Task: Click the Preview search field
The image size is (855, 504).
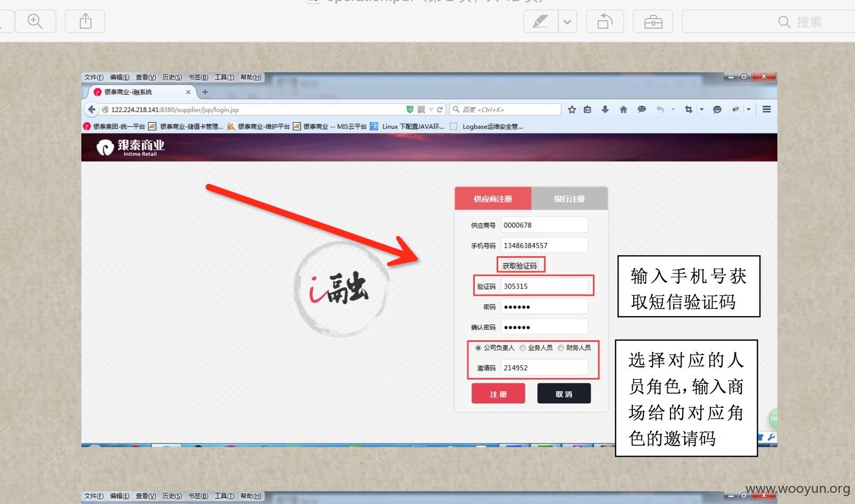Action: (768, 22)
